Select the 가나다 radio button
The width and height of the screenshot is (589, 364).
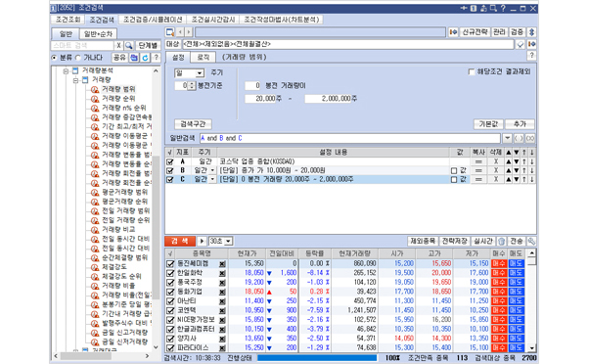(x=77, y=58)
